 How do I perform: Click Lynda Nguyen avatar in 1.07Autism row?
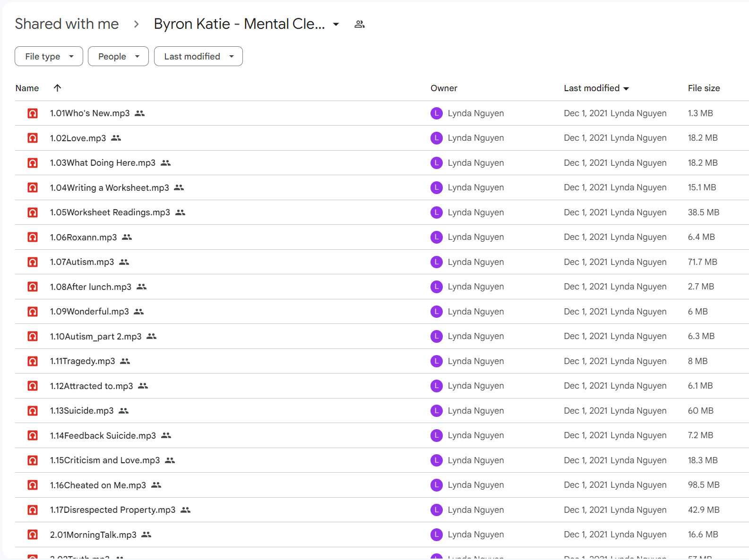(x=437, y=262)
